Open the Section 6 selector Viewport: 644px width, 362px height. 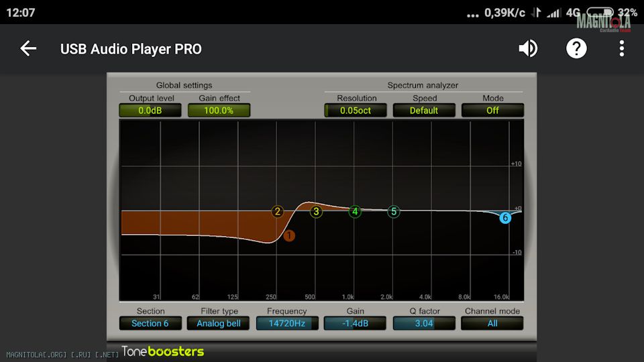pyautogui.click(x=150, y=323)
